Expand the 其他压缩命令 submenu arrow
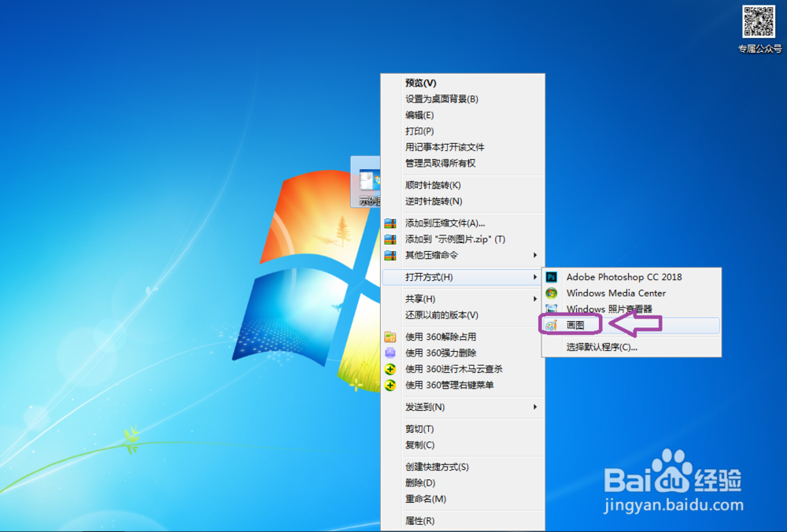 tap(535, 256)
